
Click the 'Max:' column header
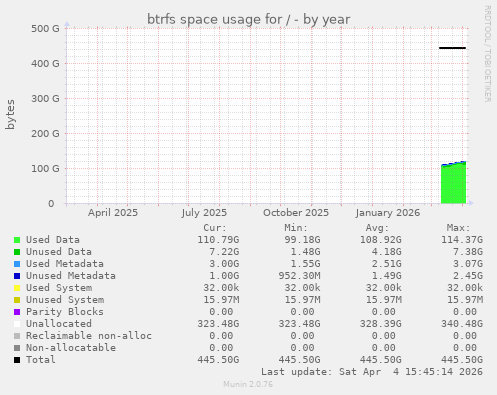coord(458,228)
